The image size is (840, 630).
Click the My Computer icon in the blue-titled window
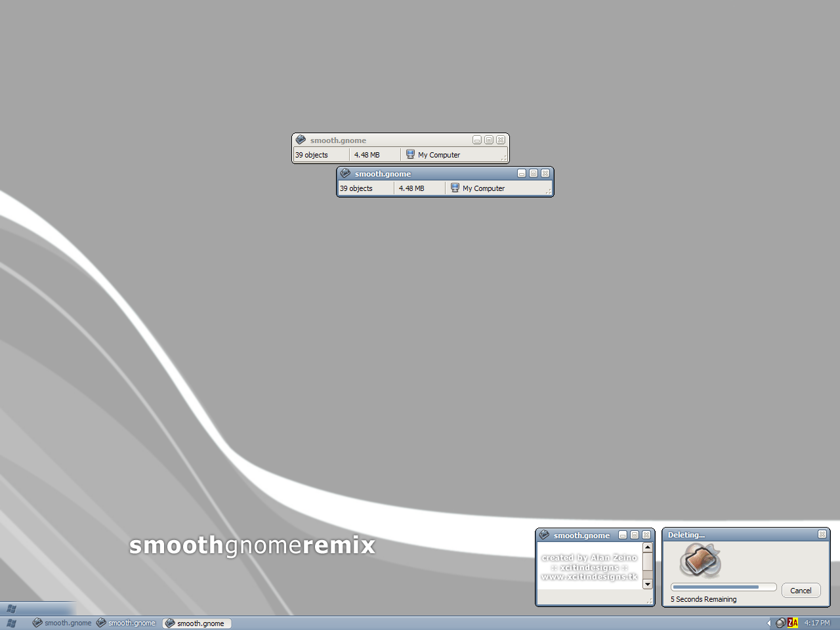[x=455, y=188]
